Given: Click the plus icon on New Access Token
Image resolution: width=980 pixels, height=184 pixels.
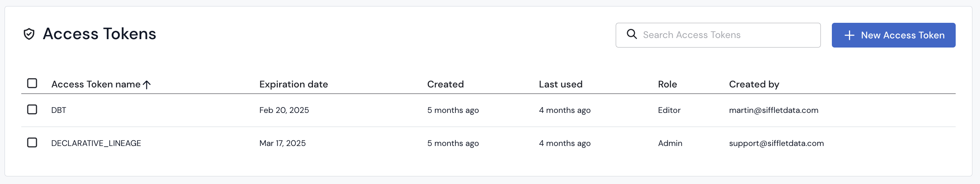Looking at the screenshot, I should (849, 35).
